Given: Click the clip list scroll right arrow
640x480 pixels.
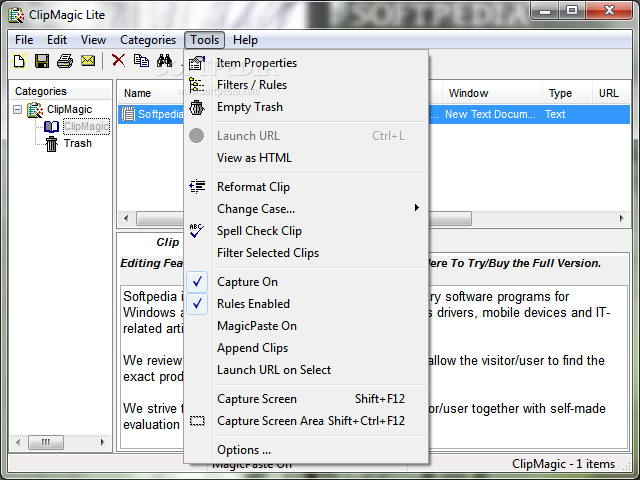Looking at the screenshot, I should [621, 218].
